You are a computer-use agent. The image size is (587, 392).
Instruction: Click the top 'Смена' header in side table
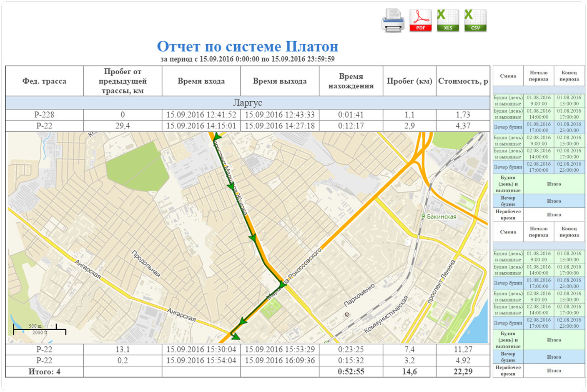(508, 76)
